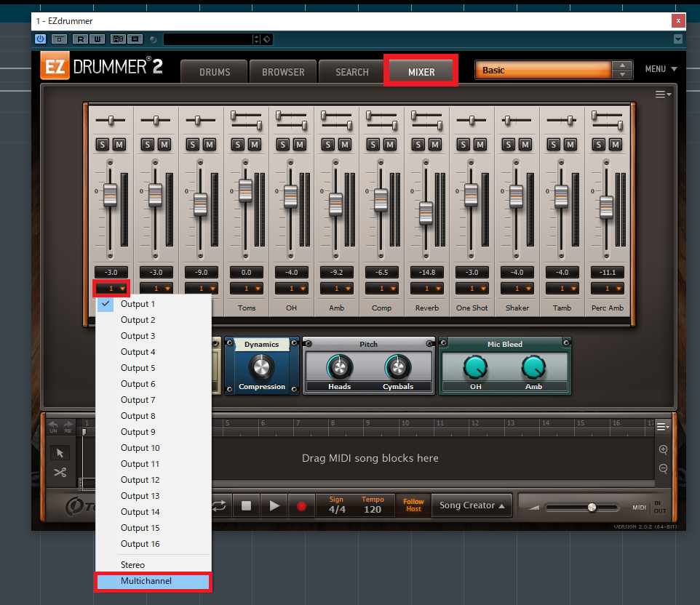700x605 pixels.
Task: Open the Song Creator panel
Action: pyautogui.click(x=472, y=505)
